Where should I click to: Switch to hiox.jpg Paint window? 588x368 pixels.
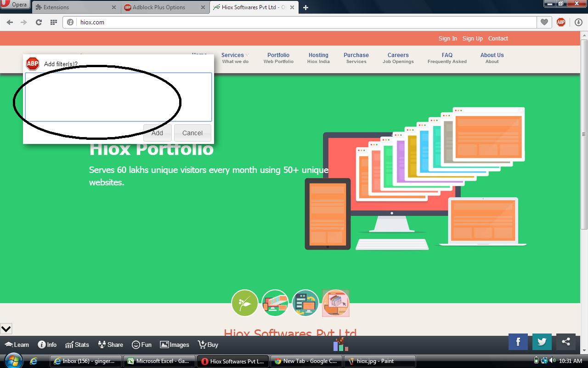point(380,361)
